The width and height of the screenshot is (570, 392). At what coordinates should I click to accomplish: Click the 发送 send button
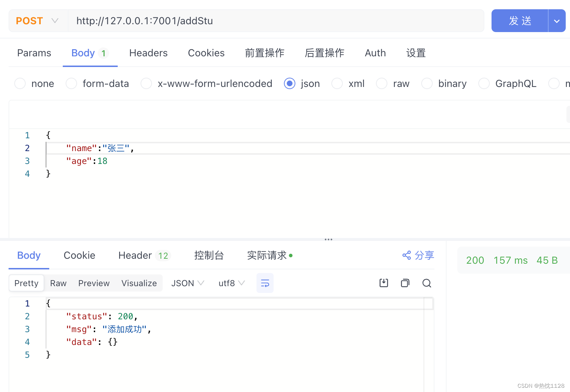(x=520, y=21)
